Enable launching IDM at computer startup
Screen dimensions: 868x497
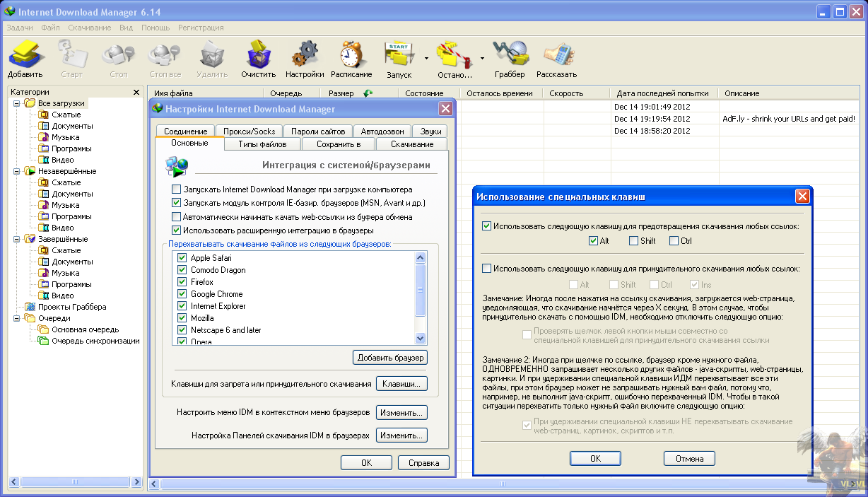pyautogui.click(x=177, y=189)
